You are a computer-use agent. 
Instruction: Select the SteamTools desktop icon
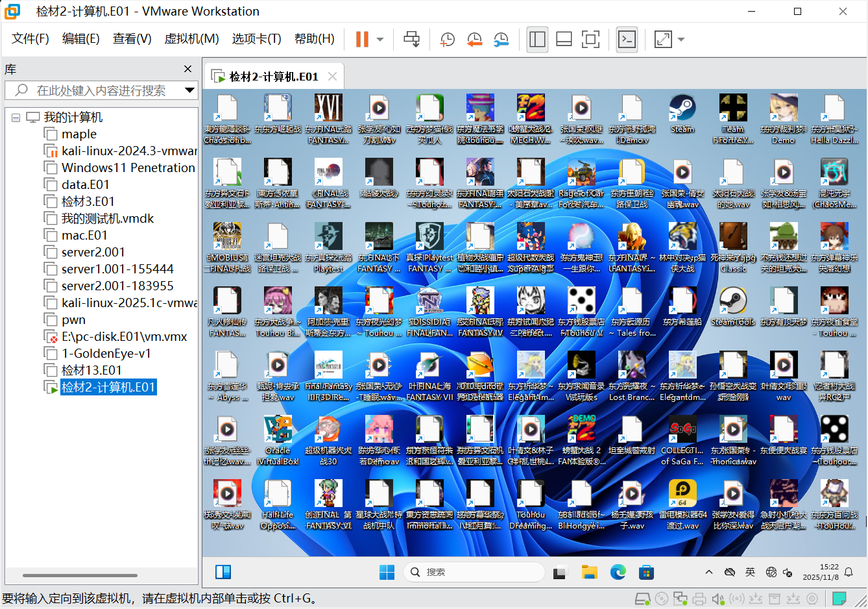(x=733, y=307)
